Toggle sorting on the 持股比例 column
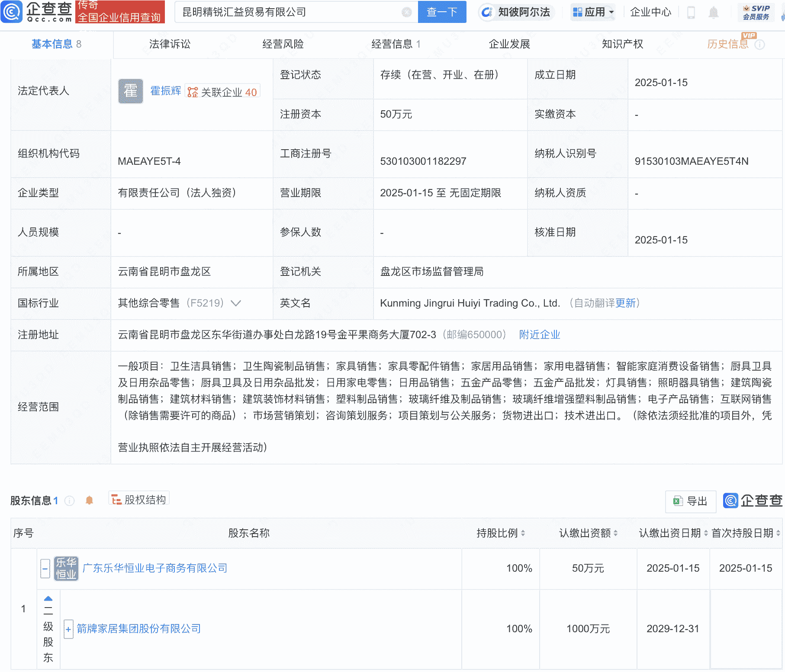 click(x=524, y=533)
